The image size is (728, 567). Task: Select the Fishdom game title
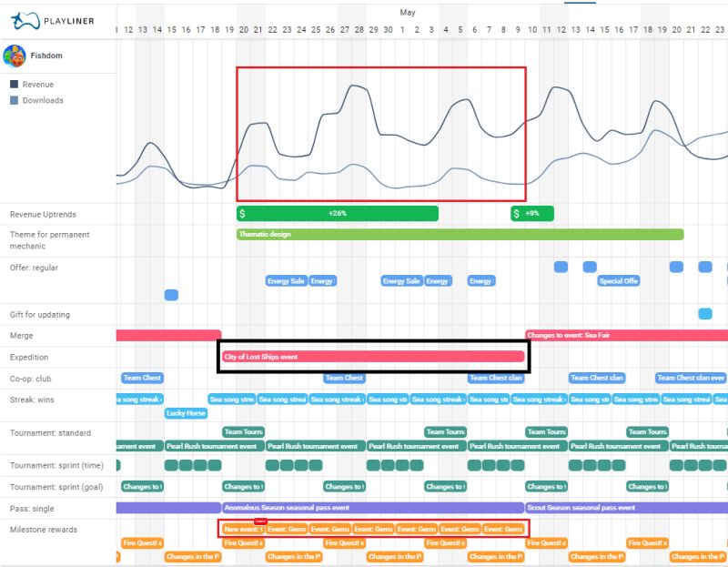(x=46, y=56)
